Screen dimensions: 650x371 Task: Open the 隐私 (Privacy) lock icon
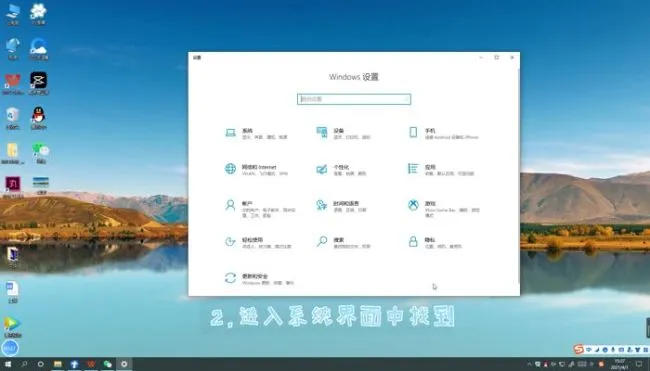(x=413, y=242)
